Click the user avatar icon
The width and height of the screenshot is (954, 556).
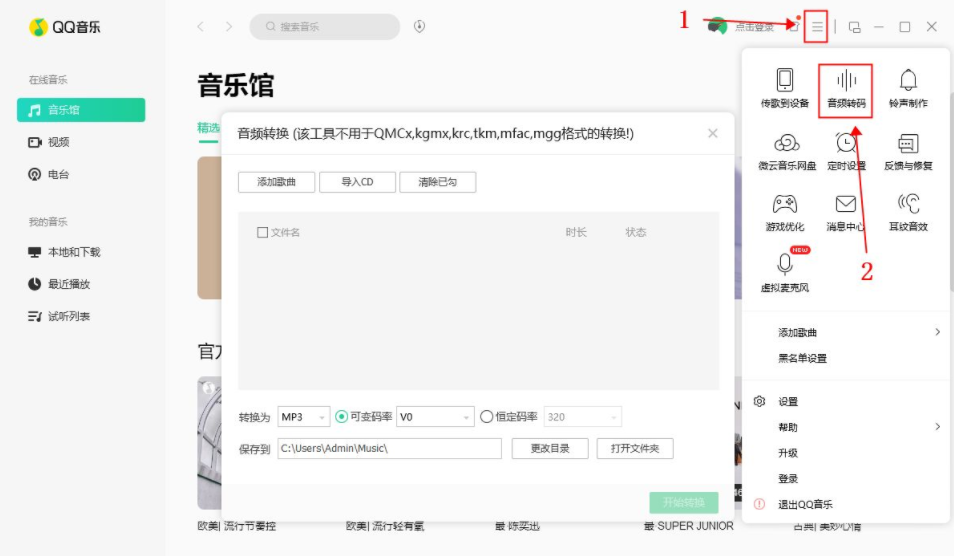coord(717,26)
